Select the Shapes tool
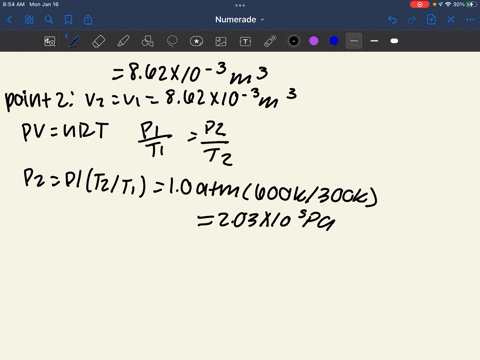The width and height of the screenshot is (480, 360). point(148,41)
